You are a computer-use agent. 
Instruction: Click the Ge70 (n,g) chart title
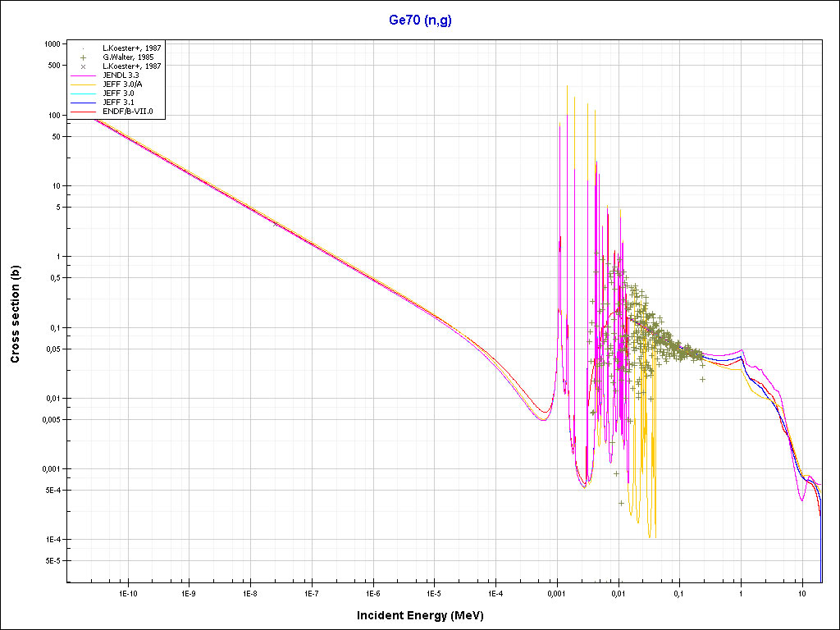point(420,21)
